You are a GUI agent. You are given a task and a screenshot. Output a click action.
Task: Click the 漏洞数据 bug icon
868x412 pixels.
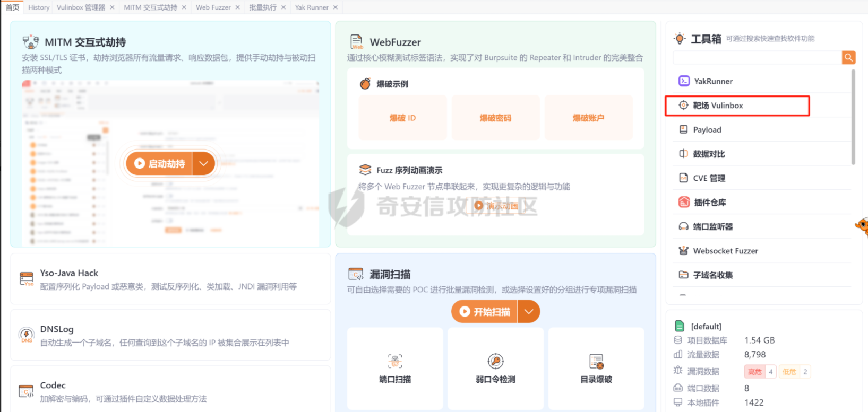tap(678, 370)
